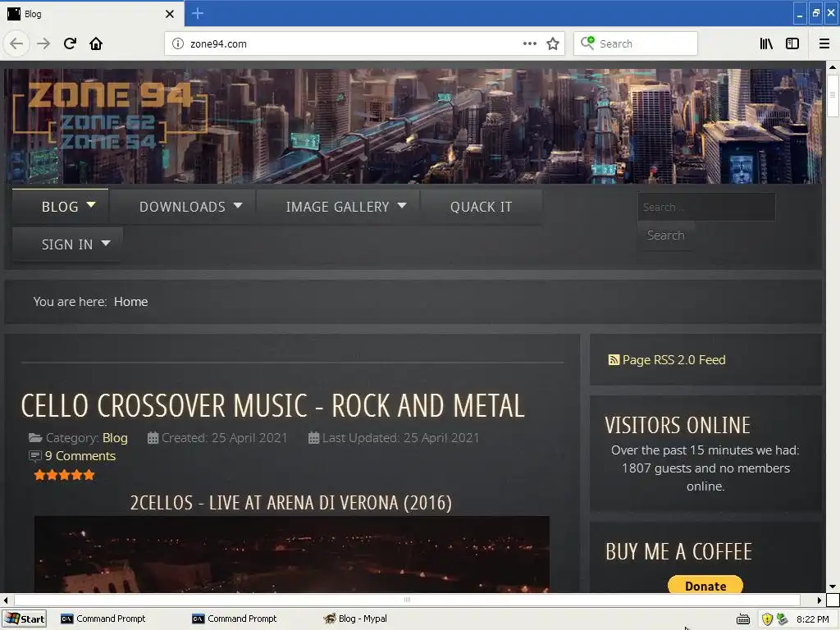Toggle the sidebar view icon
840x630 pixels.
(x=792, y=44)
